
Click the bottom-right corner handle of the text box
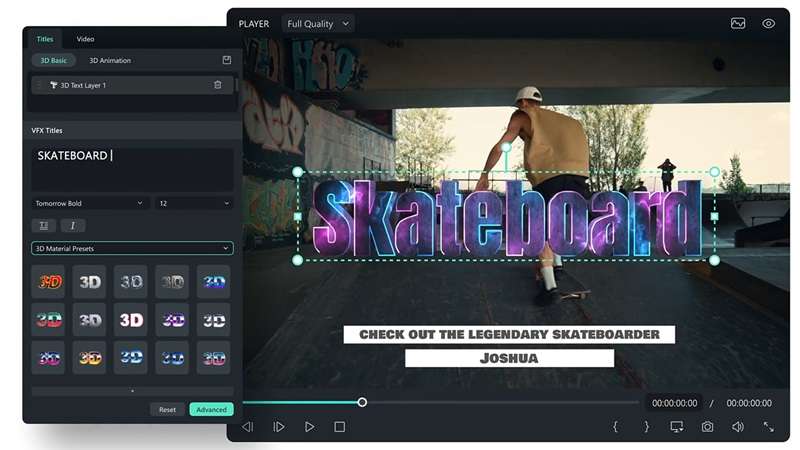tap(714, 260)
